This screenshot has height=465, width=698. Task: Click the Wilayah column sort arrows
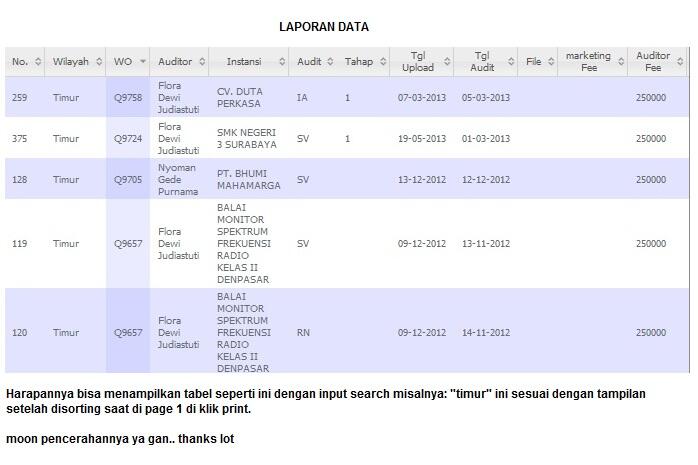tap(99, 62)
